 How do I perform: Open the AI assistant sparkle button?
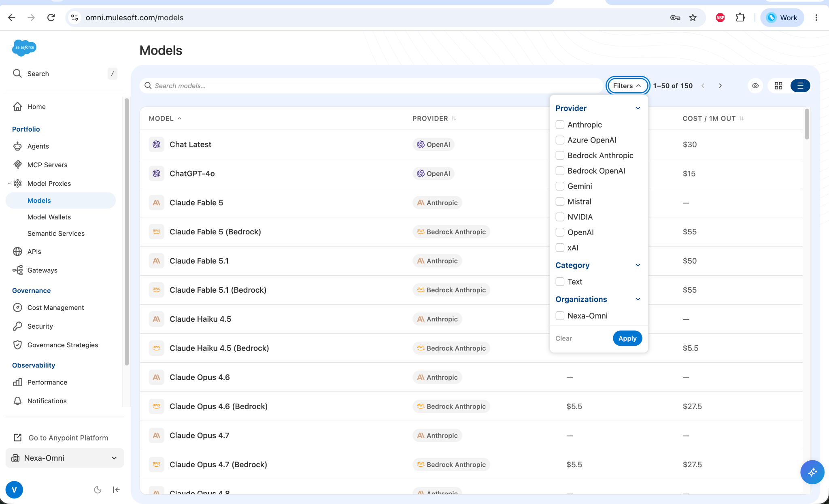[812, 472]
